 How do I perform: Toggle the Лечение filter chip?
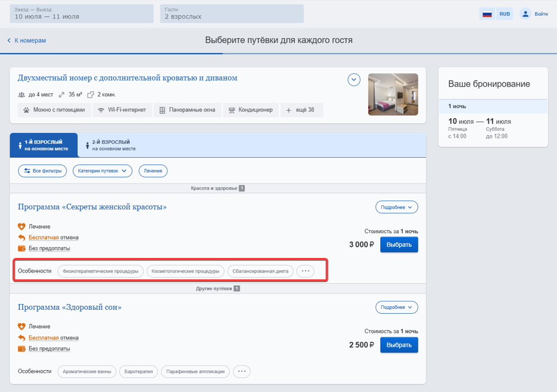(x=153, y=171)
